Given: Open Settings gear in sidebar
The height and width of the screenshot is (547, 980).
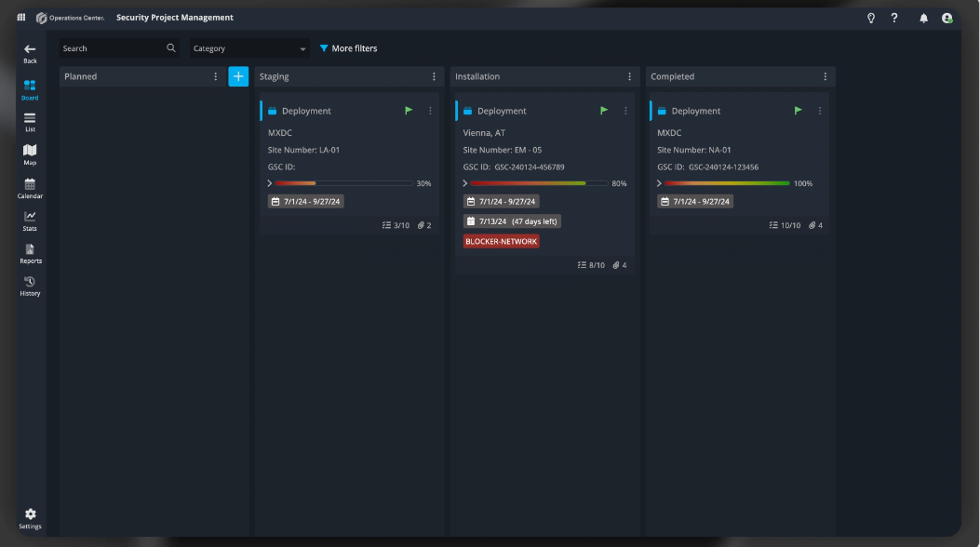Looking at the screenshot, I should [x=30, y=518].
